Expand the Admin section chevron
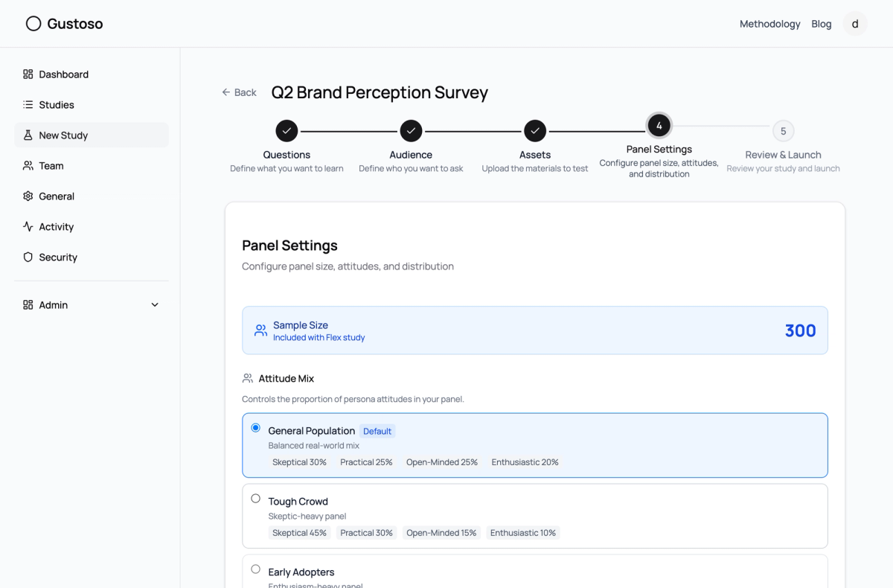This screenshot has height=588, width=893. pyautogui.click(x=155, y=305)
